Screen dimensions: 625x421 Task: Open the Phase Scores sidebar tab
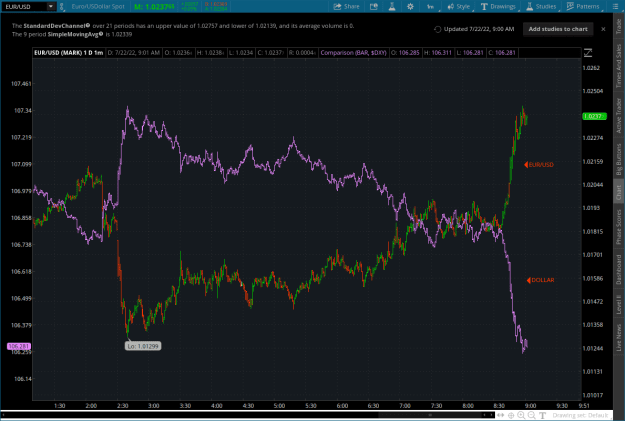coord(619,226)
